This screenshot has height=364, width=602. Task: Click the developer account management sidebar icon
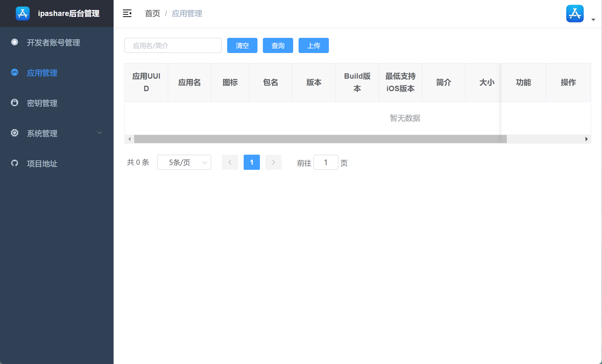(15, 42)
